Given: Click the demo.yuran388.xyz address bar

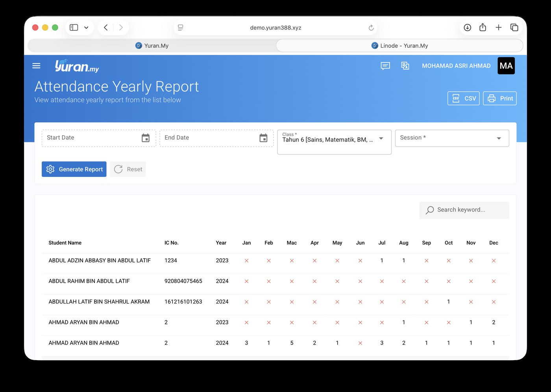Looking at the screenshot, I should point(275,28).
